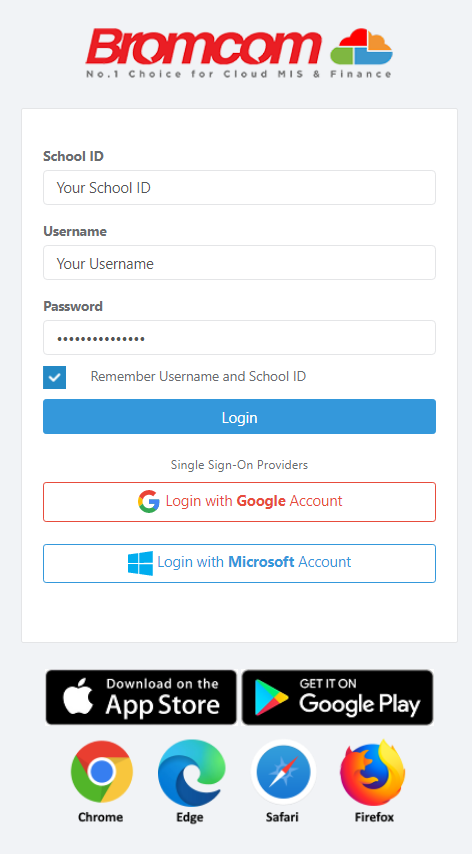Click the Firefox browser icon

pyautogui.click(x=373, y=772)
